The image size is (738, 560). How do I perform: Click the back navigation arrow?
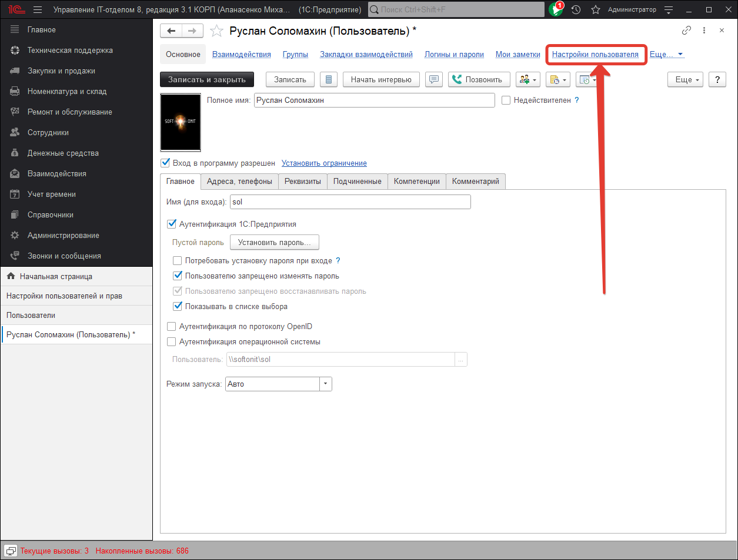click(x=171, y=31)
